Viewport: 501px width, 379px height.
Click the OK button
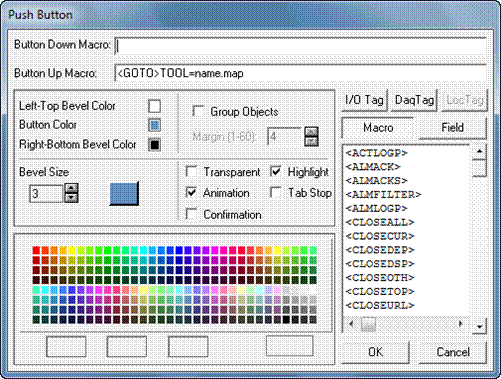375,352
